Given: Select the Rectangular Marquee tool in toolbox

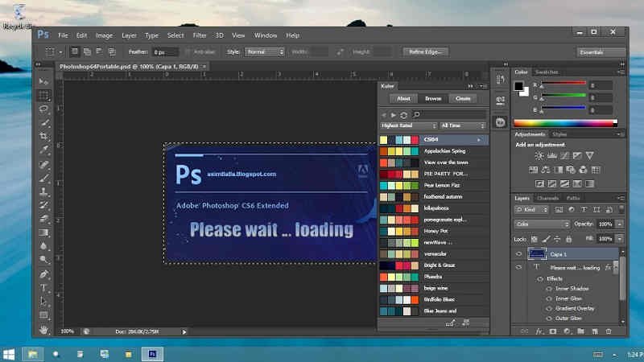Looking at the screenshot, I should (43, 96).
